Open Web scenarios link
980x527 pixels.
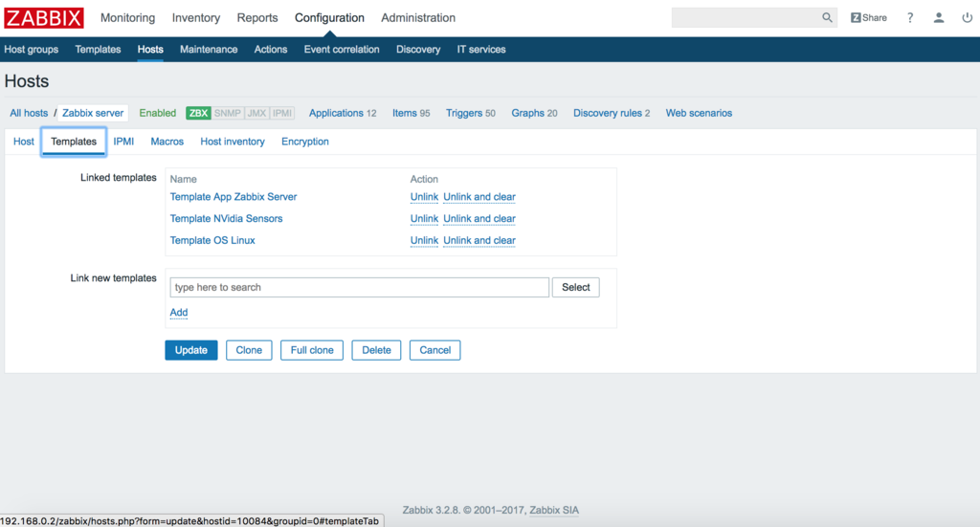pos(699,113)
